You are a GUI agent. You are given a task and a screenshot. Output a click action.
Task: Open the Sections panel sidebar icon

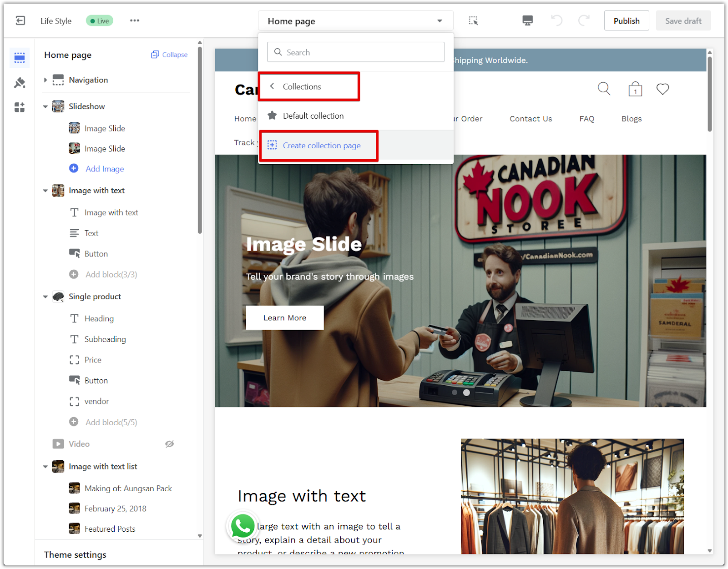(20, 57)
